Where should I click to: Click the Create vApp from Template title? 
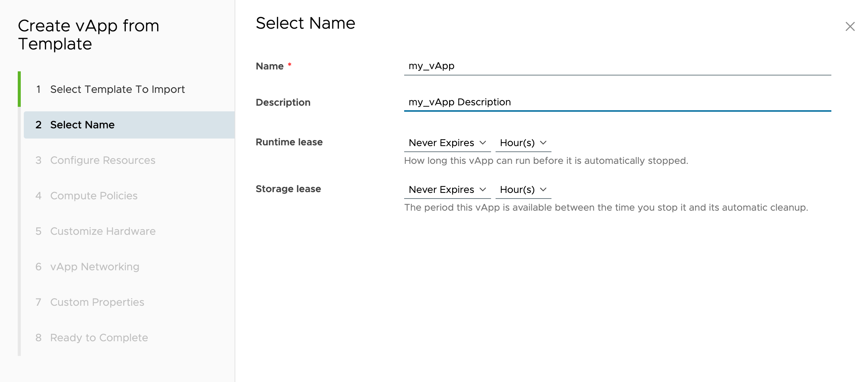coord(89,35)
